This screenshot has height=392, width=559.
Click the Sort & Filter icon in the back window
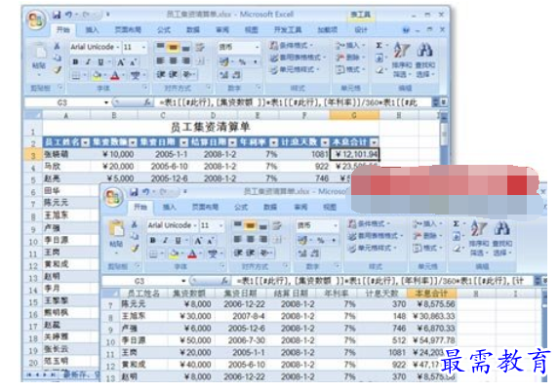tap(402, 50)
